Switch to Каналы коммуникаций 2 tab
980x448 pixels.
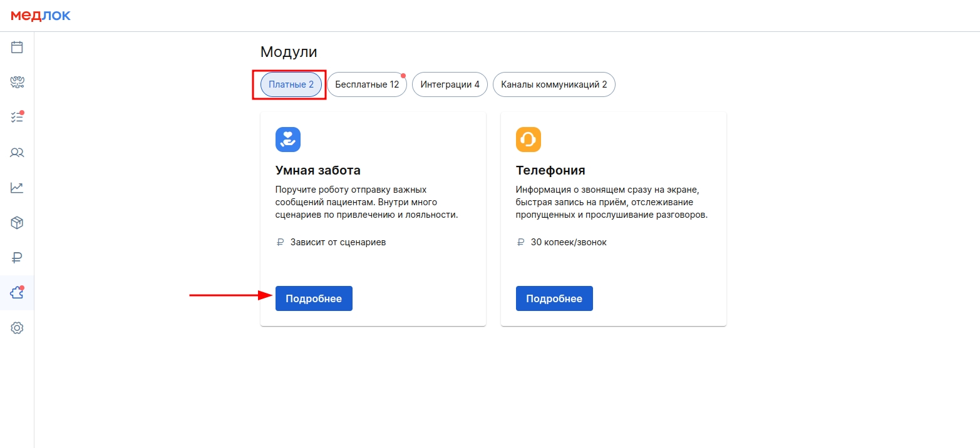pyautogui.click(x=554, y=84)
